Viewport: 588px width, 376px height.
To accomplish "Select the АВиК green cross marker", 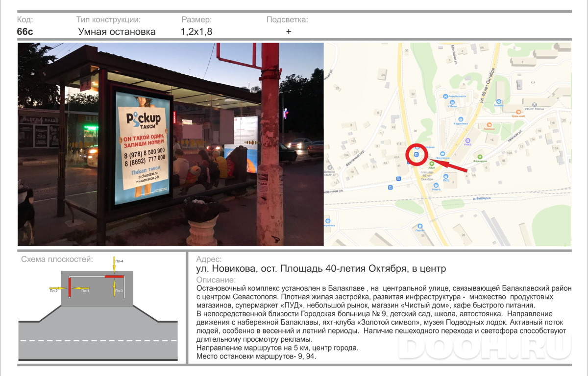I will (x=431, y=164).
